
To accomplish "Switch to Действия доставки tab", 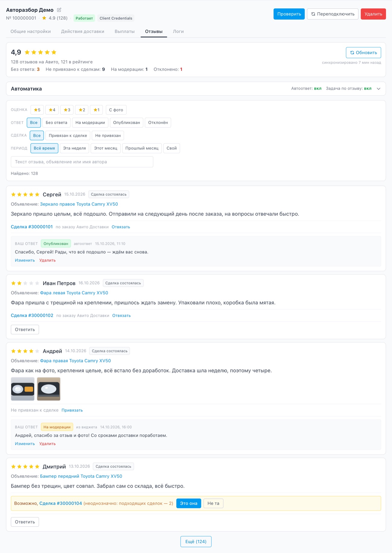I will point(83,31).
